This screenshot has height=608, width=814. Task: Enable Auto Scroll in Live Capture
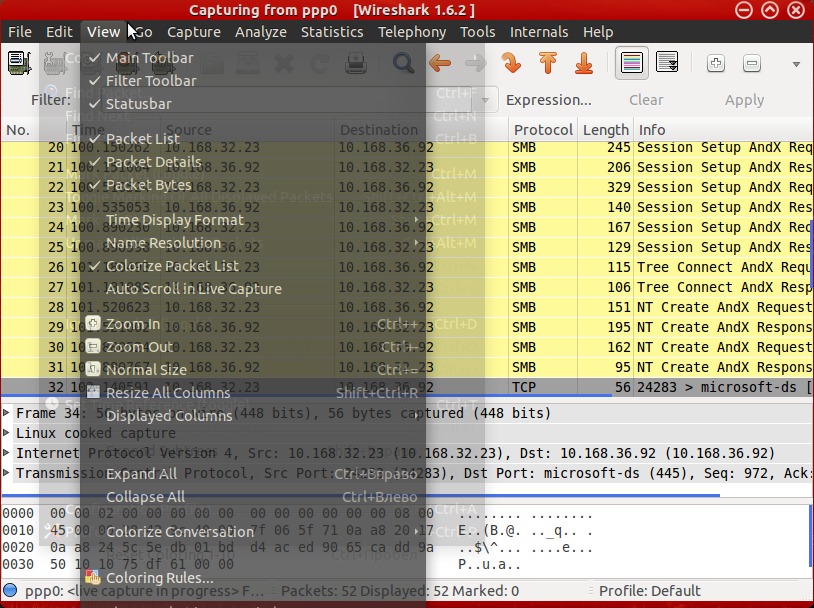coord(253,289)
